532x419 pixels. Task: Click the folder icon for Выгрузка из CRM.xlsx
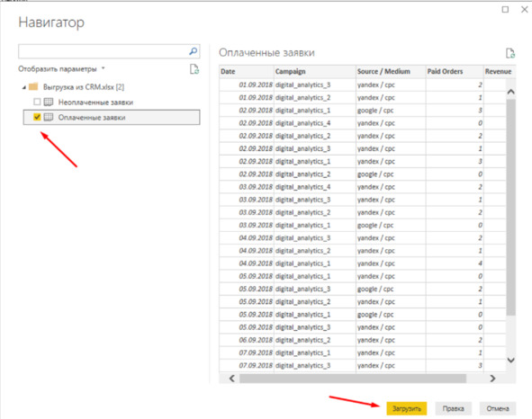33,87
